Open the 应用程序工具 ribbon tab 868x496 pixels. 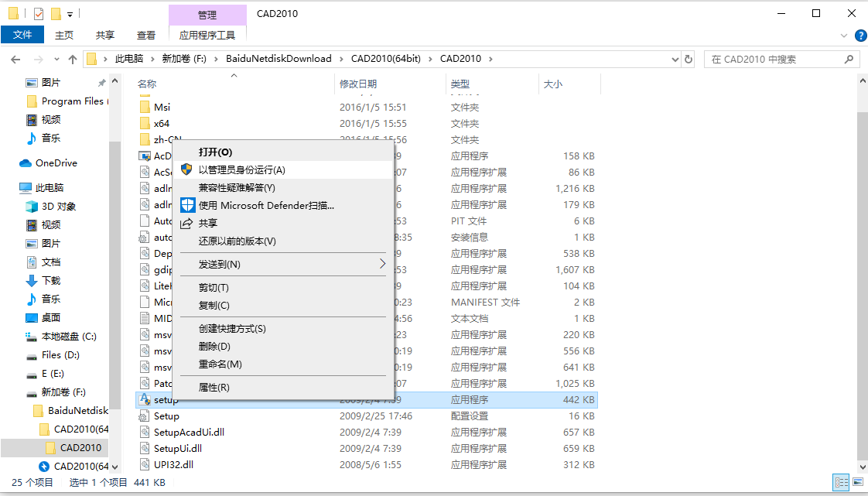click(x=207, y=35)
